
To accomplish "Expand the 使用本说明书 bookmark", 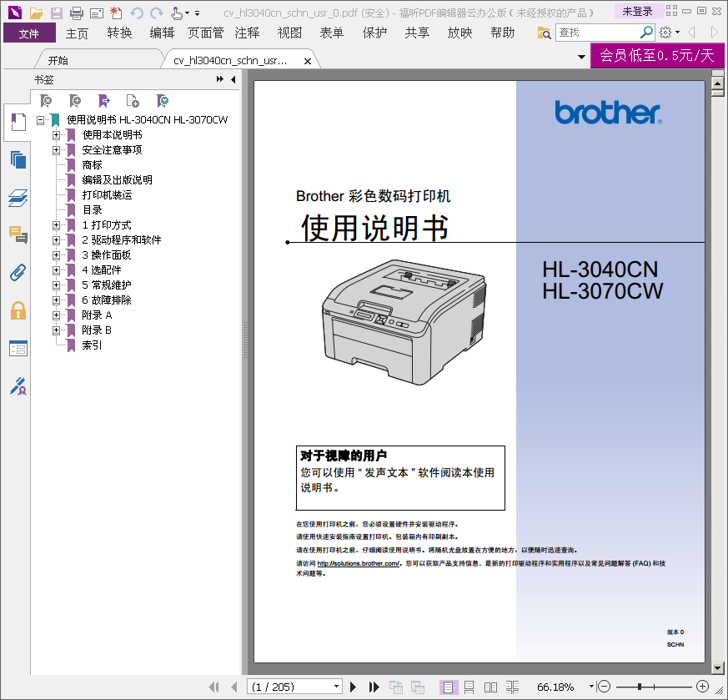I will [x=56, y=135].
